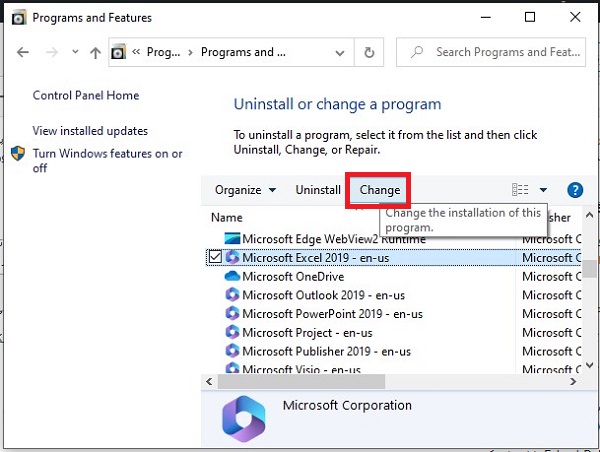Select Microsoft Excel 2019 - en-us row

pyautogui.click(x=393, y=258)
